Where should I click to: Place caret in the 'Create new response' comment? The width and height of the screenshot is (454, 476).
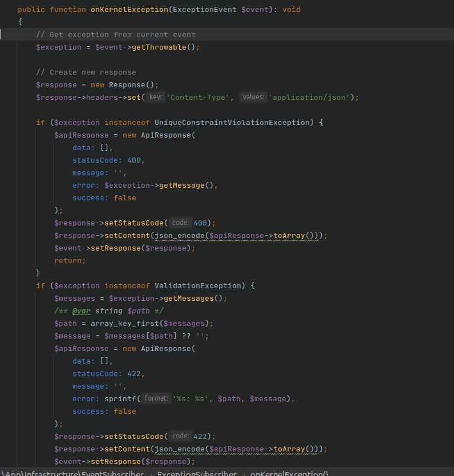pos(86,72)
